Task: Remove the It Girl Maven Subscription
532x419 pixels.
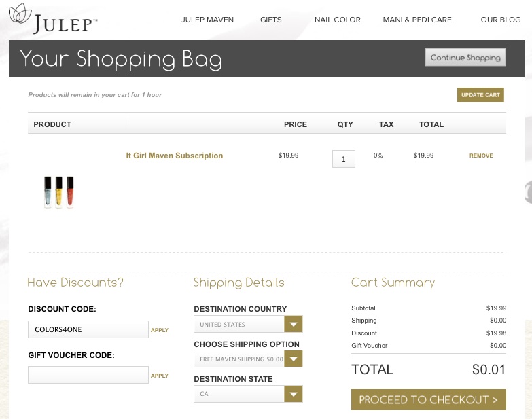Action: (481, 156)
